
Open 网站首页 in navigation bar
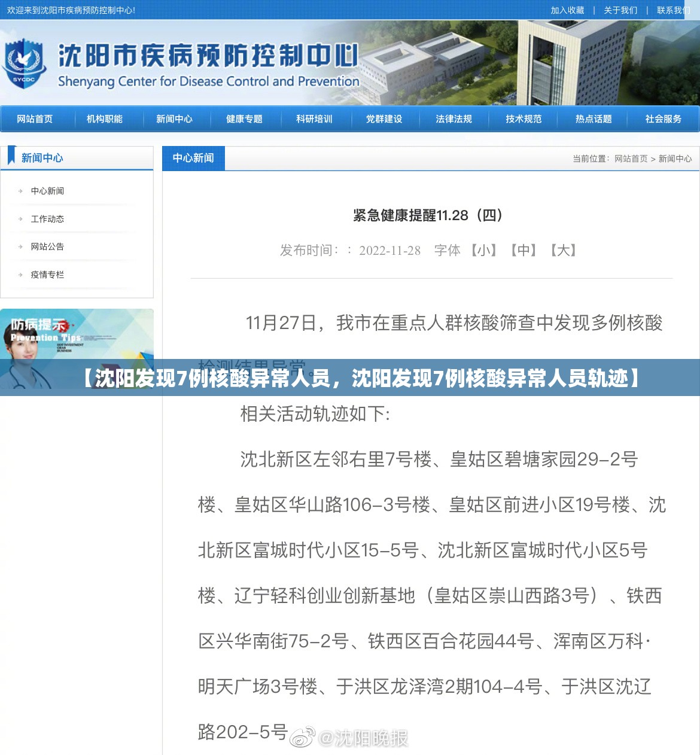click(35, 119)
